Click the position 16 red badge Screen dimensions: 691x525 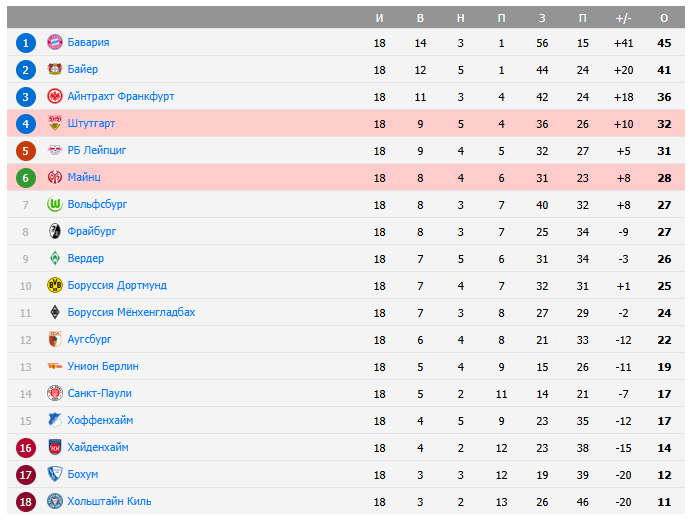tap(26, 448)
